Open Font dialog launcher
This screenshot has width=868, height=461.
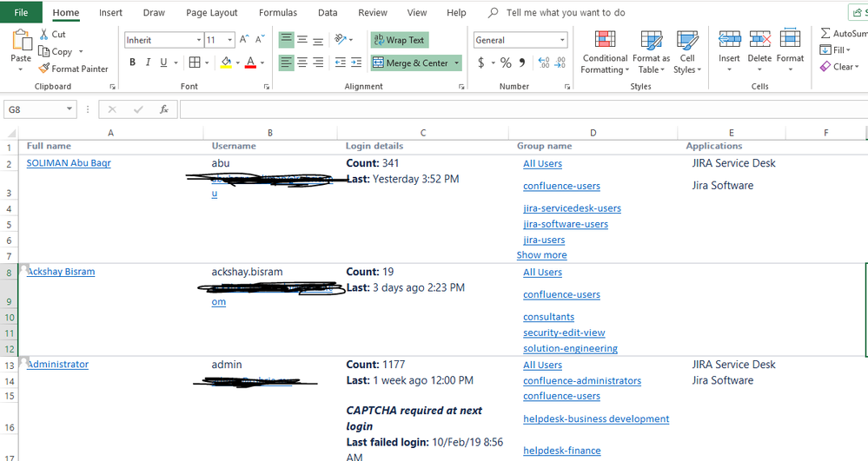(x=267, y=86)
